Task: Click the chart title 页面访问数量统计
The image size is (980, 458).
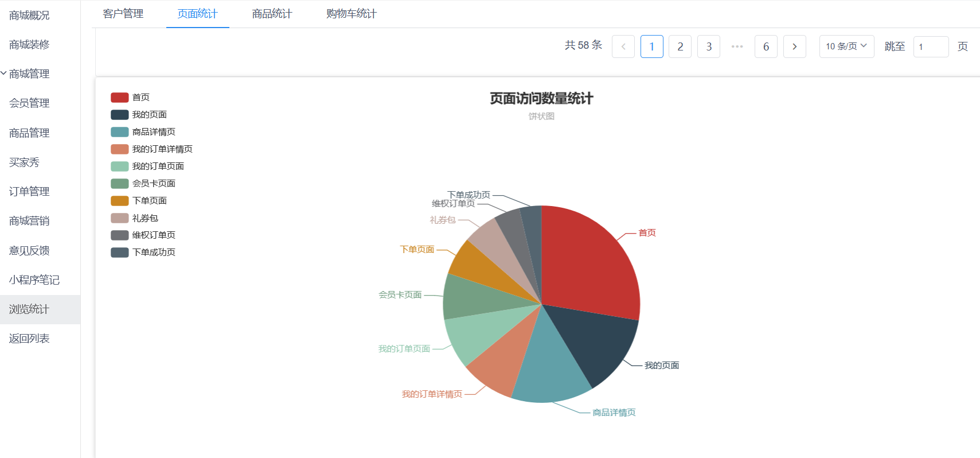Action: (x=541, y=99)
